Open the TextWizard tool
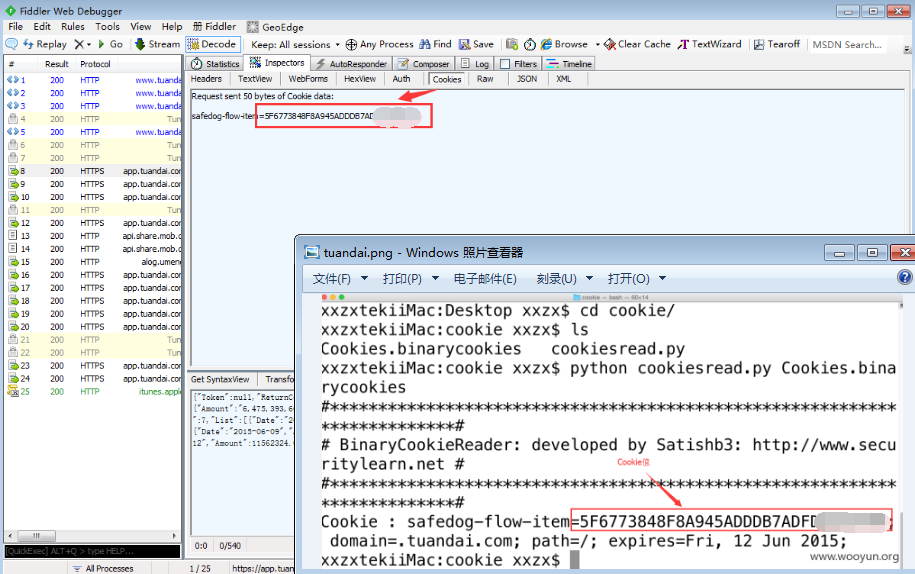The image size is (915, 574). tap(709, 44)
